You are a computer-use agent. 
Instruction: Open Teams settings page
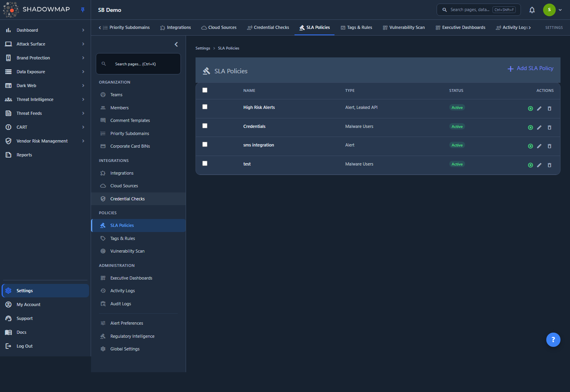point(139,95)
